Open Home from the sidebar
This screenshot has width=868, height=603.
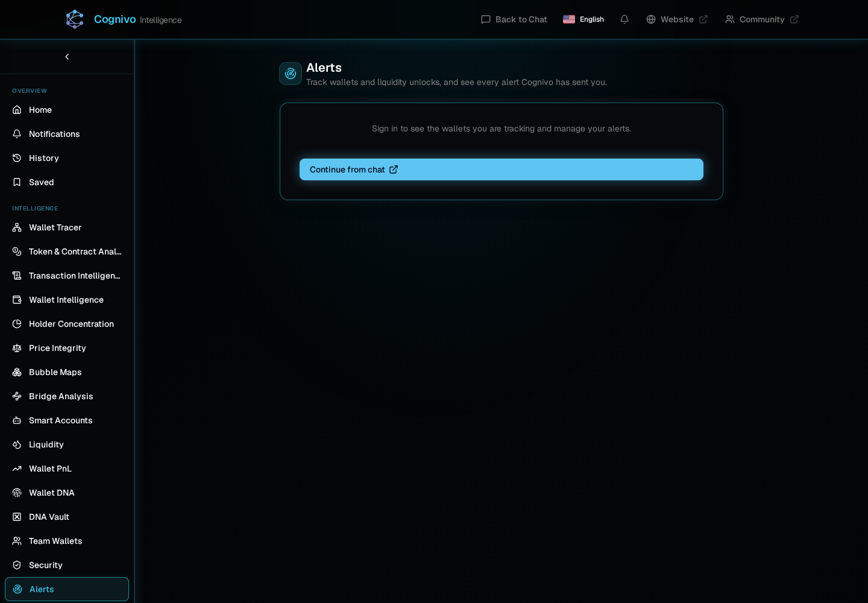pyautogui.click(x=67, y=110)
